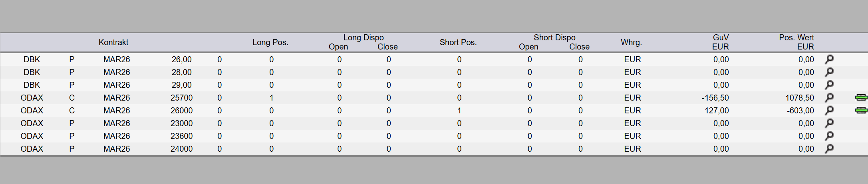Click the Kontrakt column header
Image resolution: width=868 pixels, height=184 pixels.
(113, 42)
